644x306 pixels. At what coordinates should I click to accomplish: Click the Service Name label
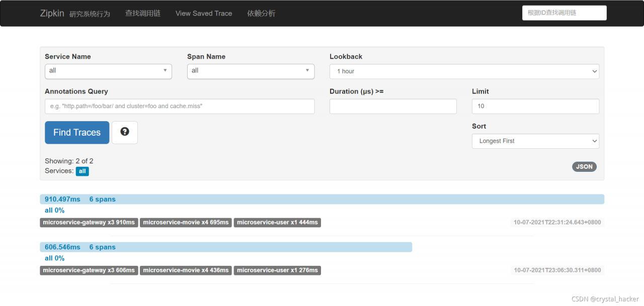click(68, 57)
